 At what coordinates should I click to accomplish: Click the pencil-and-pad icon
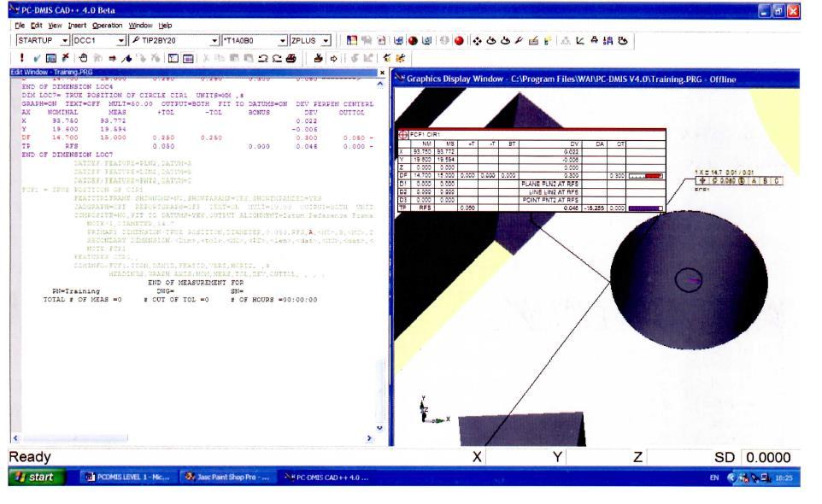pyautogui.click(x=534, y=40)
